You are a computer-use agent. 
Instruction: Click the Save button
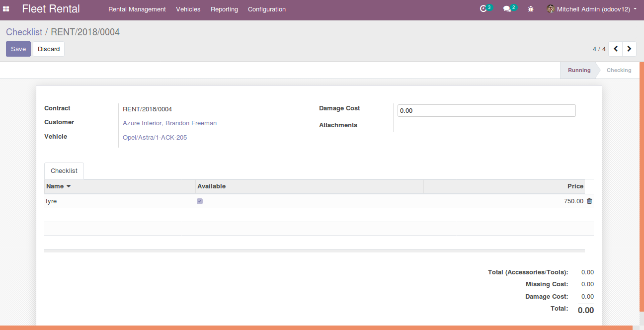click(x=18, y=49)
